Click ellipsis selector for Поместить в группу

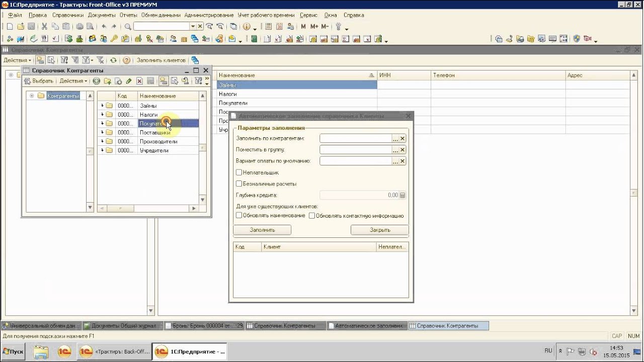[395, 150]
